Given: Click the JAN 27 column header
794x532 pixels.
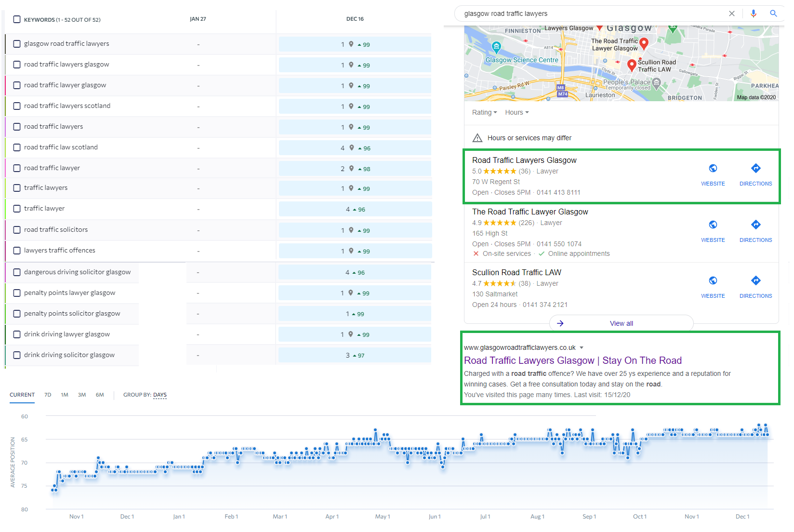Looking at the screenshot, I should (x=198, y=19).
